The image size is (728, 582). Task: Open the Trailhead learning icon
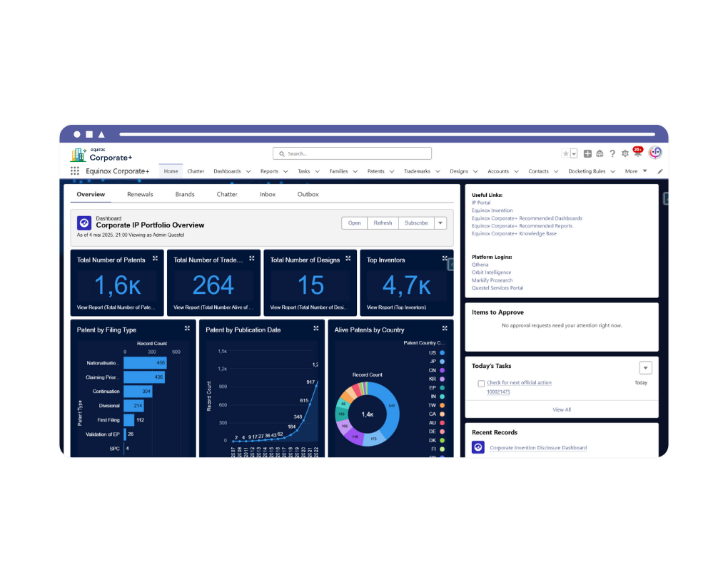(x=600, y=153)
